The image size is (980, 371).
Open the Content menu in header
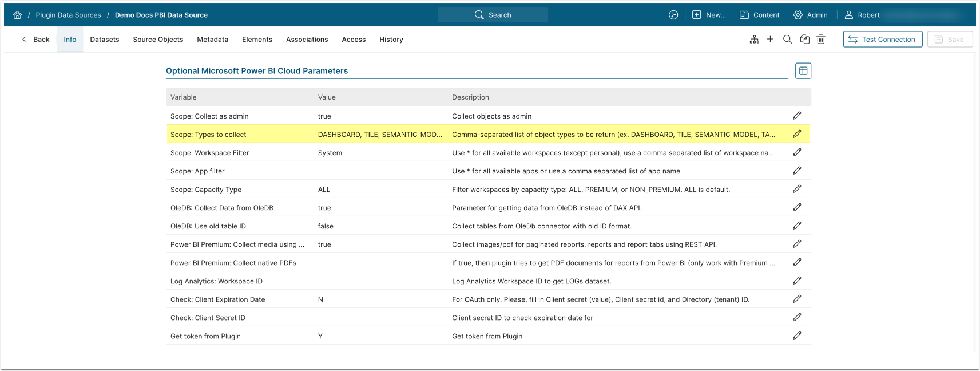click(760, 15)
